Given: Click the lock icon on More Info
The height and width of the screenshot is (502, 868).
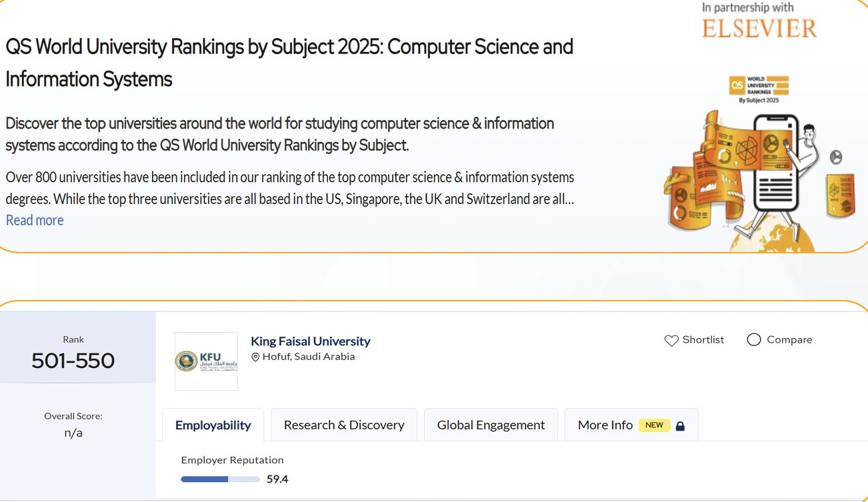Looking at the screenshot, I should click(x=680, y=426).
